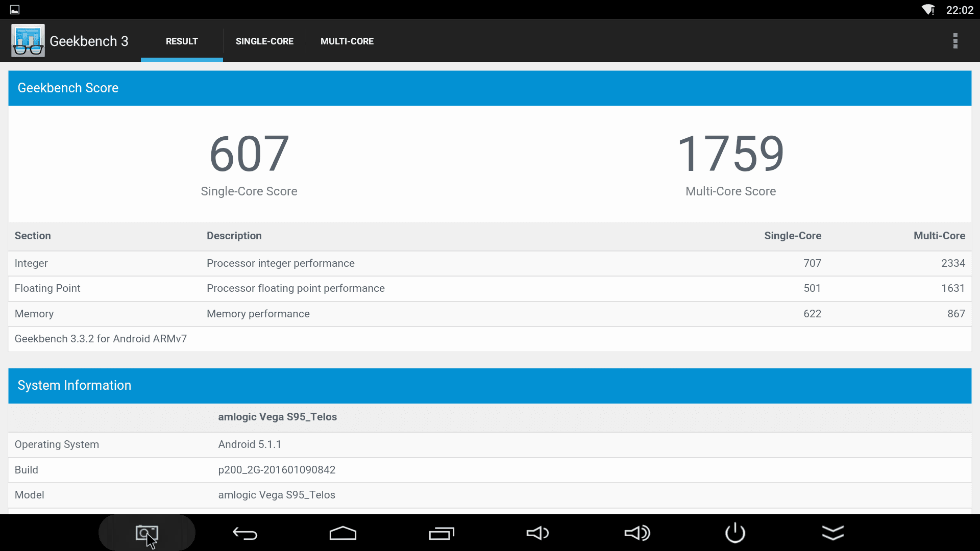Tap Geekbench 3.3.2 for Android ARMv7 text
Screen dimensions: 980x551
point(101,339)
